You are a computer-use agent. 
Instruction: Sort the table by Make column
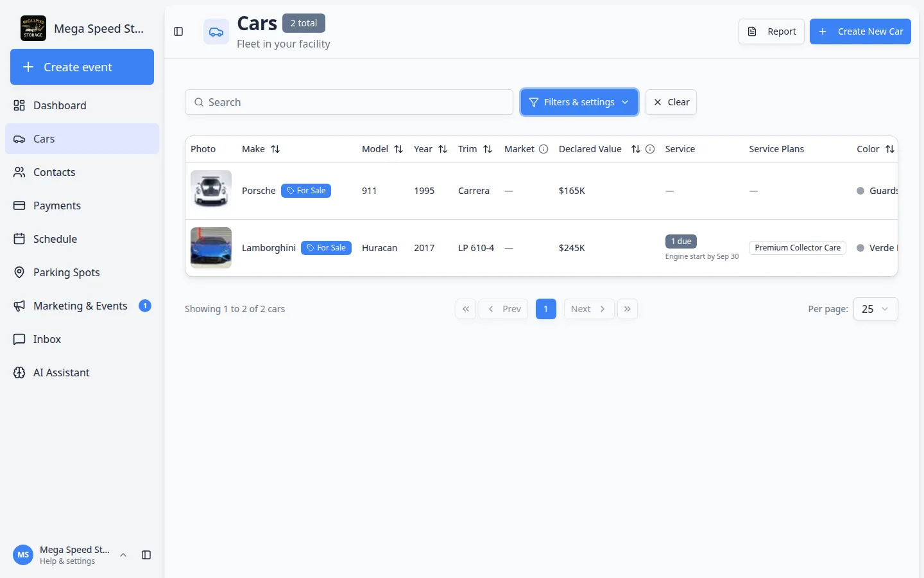click(275, 149)
